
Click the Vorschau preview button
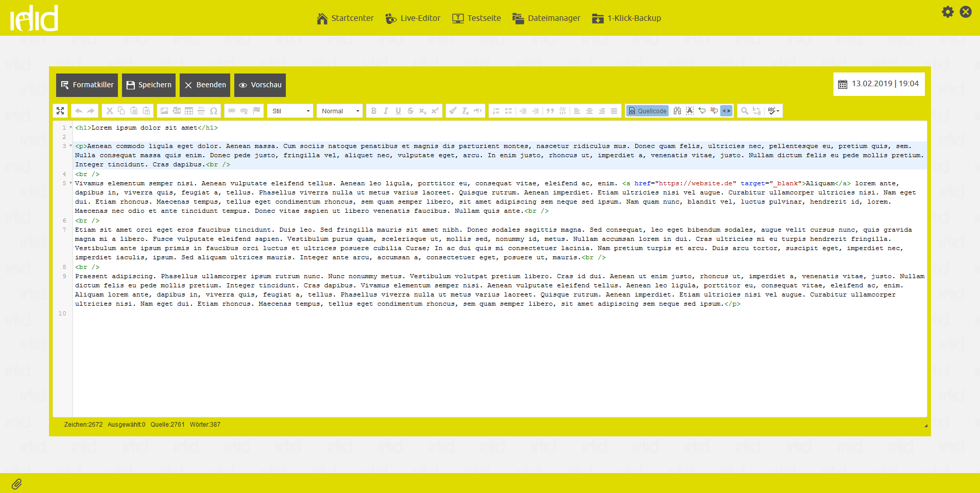pyautogui.click(x=260, y=85)
